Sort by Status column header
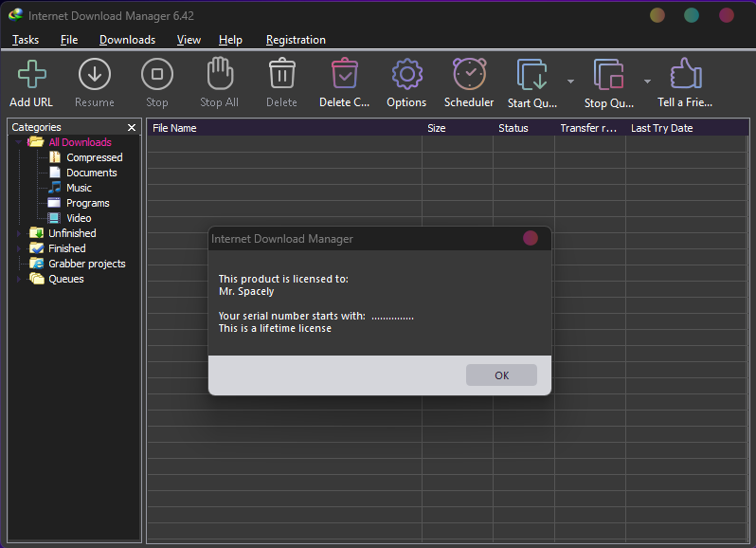 click(x=524, y=128)
